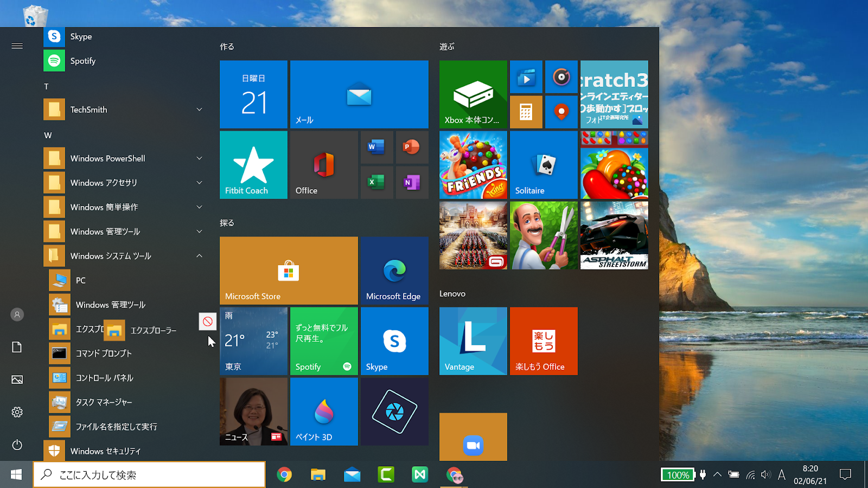Open the Skype tile
The image size is (868, 488).
(394, 341)
